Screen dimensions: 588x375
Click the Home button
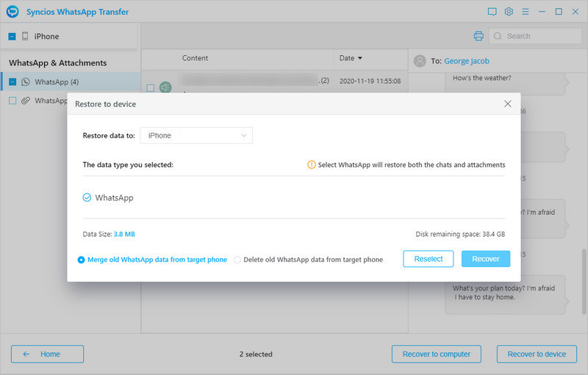pyautogui.click(x=47, y=354)
